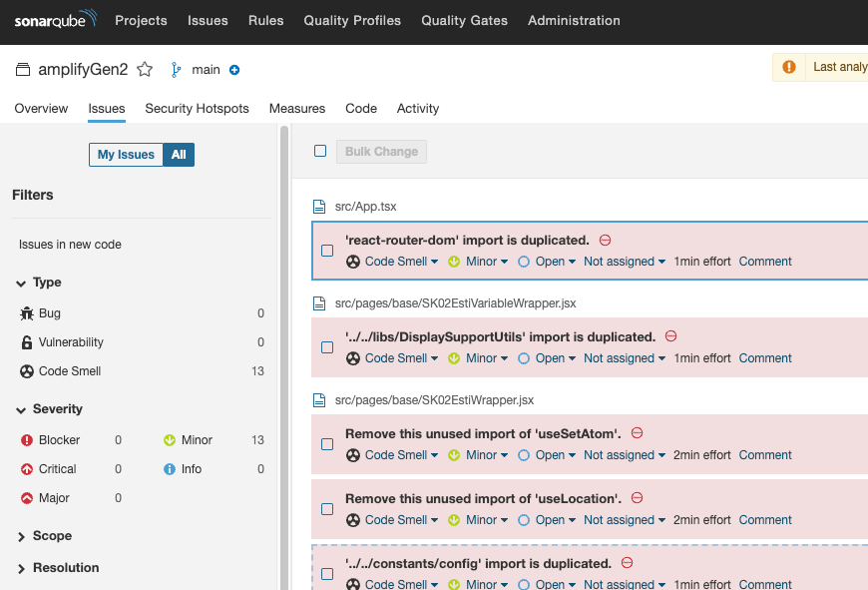This screenshot has width=868, height=590.
Task: Click the red icon after 'useLocation' issue
Action: click(x=638, y=497)
